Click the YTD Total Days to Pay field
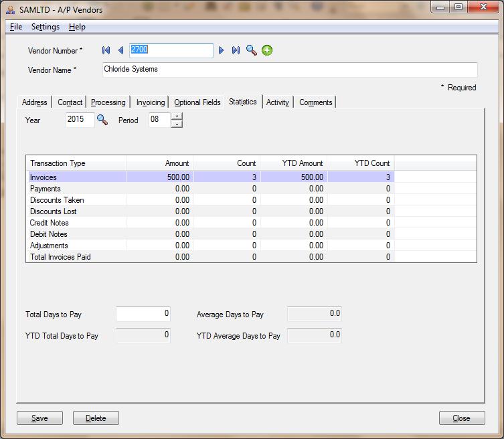This screenshot has width=504, height=439. 143,335
